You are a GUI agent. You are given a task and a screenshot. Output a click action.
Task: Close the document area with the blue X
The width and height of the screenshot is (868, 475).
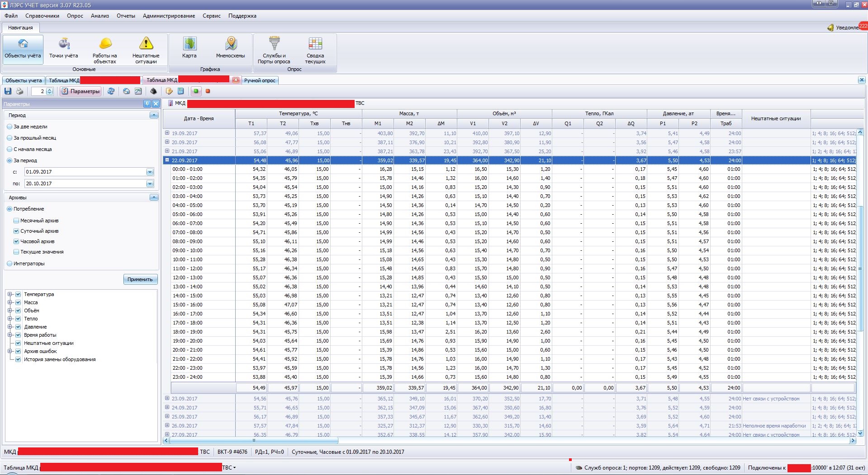point(861,80)
